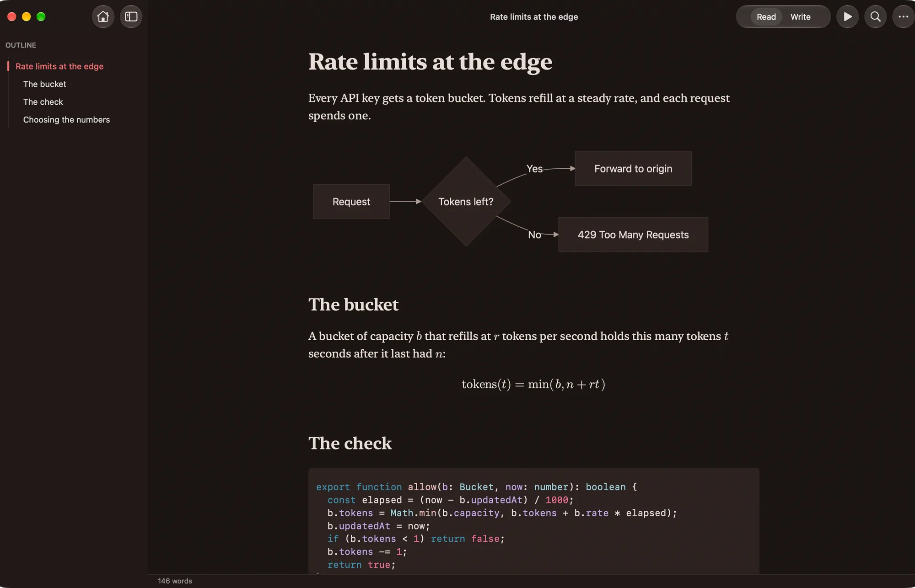Open search with the magnifier icon

875,17
